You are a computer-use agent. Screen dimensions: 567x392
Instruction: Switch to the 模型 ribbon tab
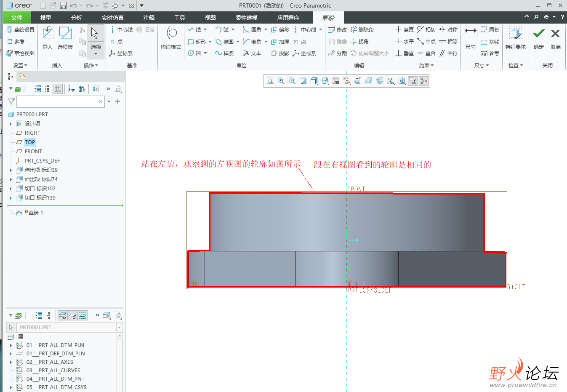tap(45, 18)
